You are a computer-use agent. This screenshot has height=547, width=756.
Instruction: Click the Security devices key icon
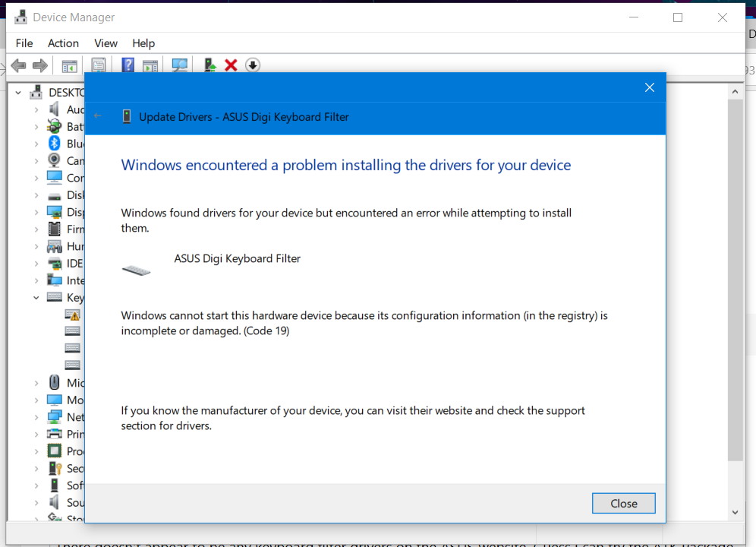pos(55,468)
